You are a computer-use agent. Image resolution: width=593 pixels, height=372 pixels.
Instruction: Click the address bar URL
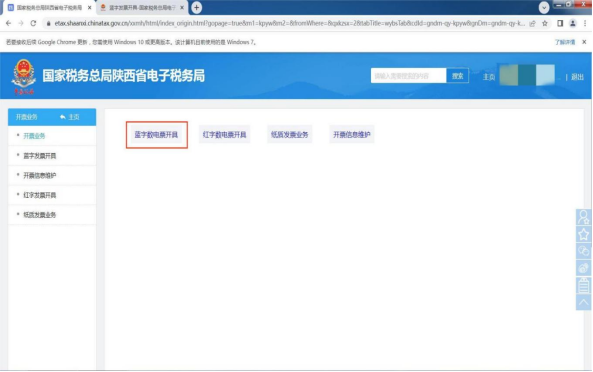[289, 23]
